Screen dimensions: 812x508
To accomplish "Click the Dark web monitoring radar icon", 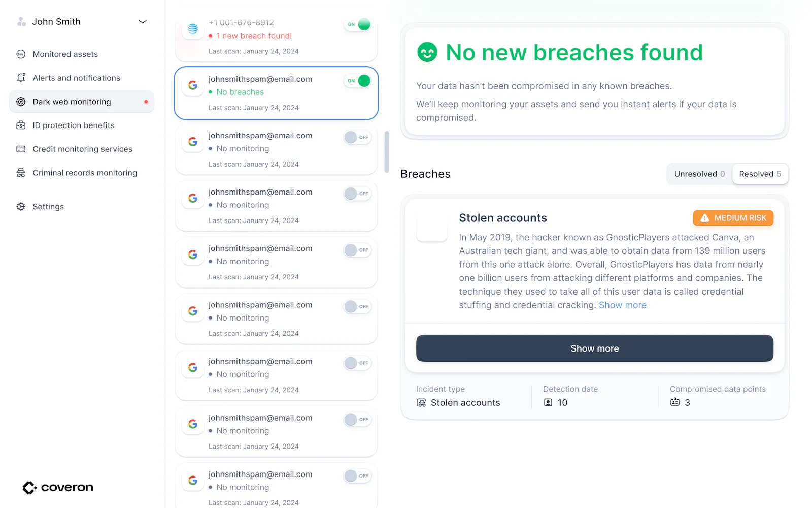I will [21, 102].
